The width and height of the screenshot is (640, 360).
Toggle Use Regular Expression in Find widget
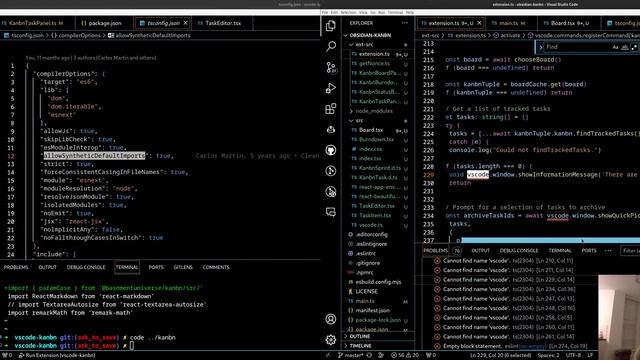pos(634,47)
